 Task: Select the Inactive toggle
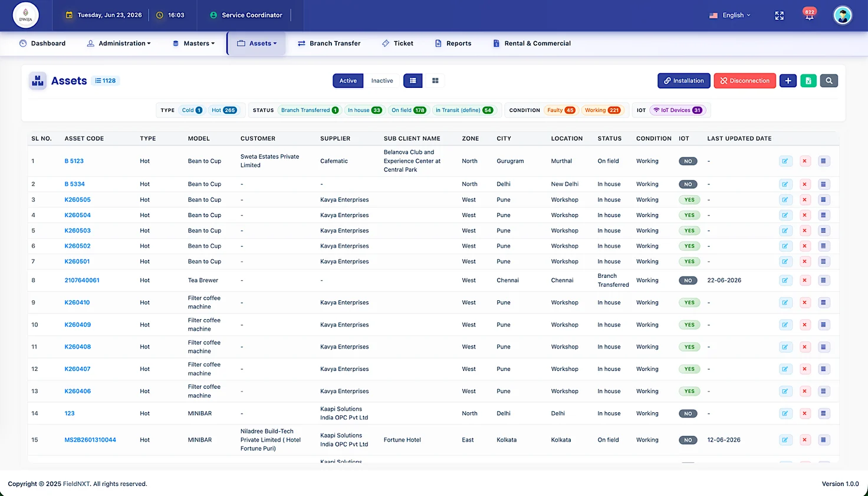(x=382, y=81)
